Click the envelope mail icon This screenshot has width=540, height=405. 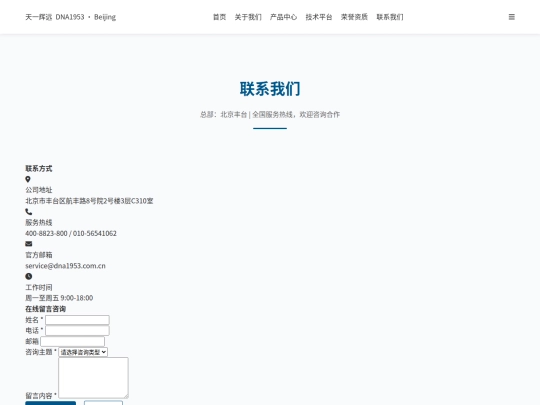[x=29, y=244]
